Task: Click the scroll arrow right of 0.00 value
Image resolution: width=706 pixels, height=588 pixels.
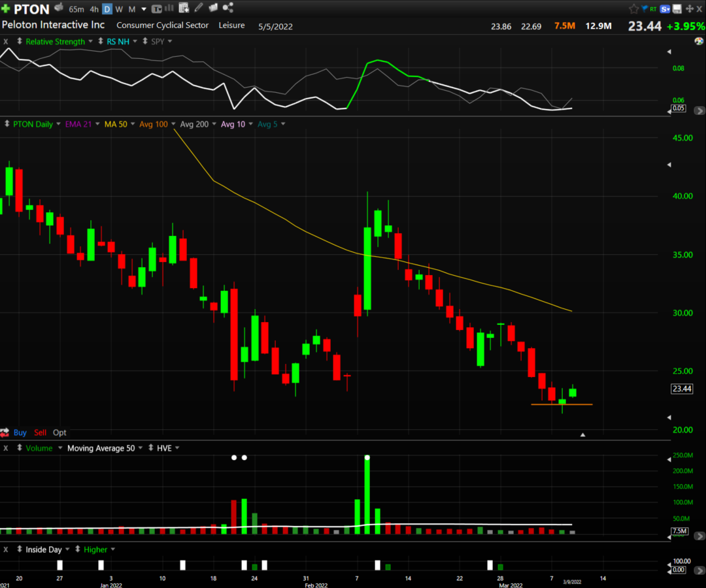Action: click(699, 570)
